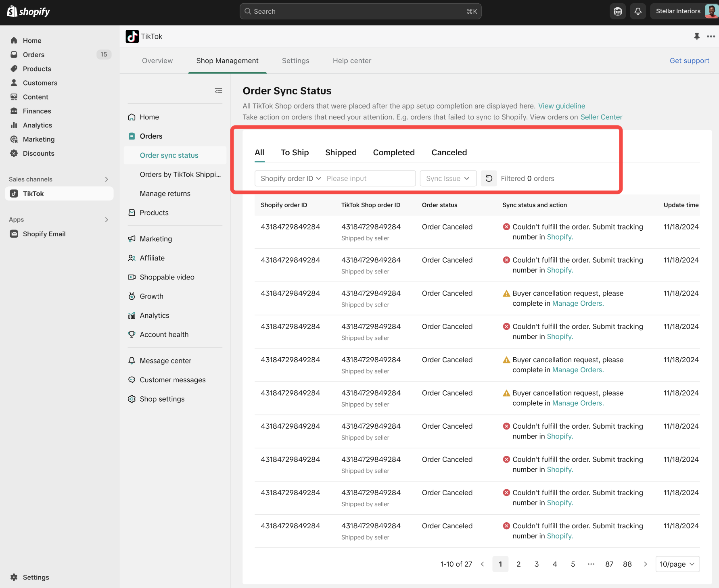Click the Message center bell icon
The width and height of the screenshot is (719, 588).
(x=132, y=361)
